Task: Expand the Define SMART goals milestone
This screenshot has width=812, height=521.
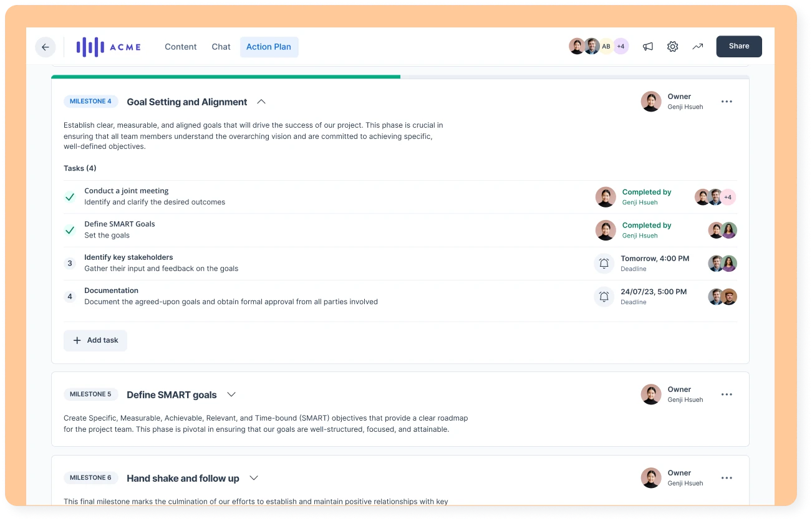Action: (231, 394)
